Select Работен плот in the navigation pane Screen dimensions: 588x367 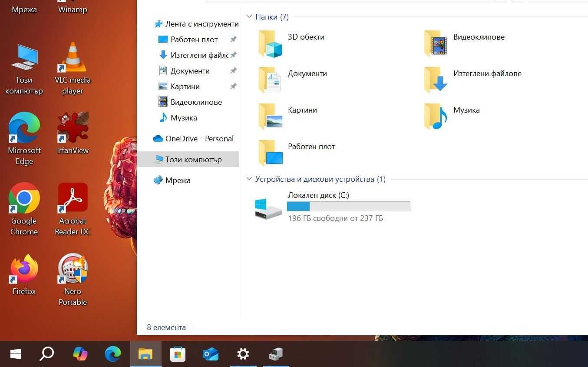(x=194, y=40)
